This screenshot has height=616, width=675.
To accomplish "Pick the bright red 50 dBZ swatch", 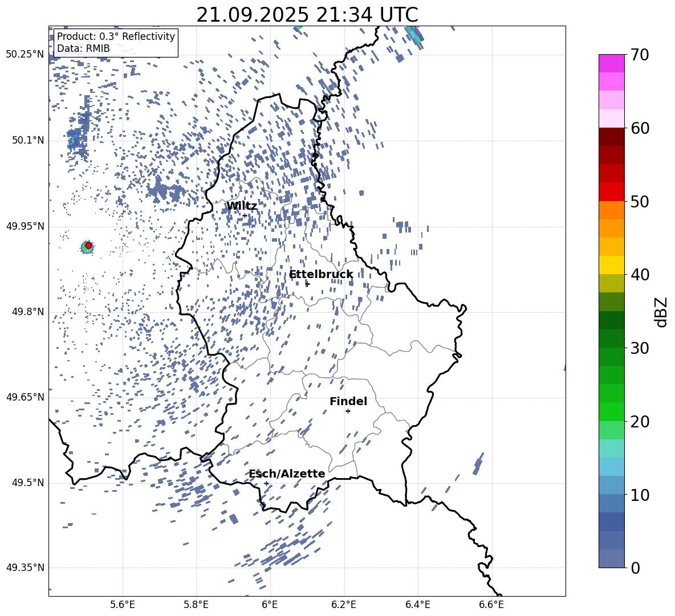I will coord(612,191).
